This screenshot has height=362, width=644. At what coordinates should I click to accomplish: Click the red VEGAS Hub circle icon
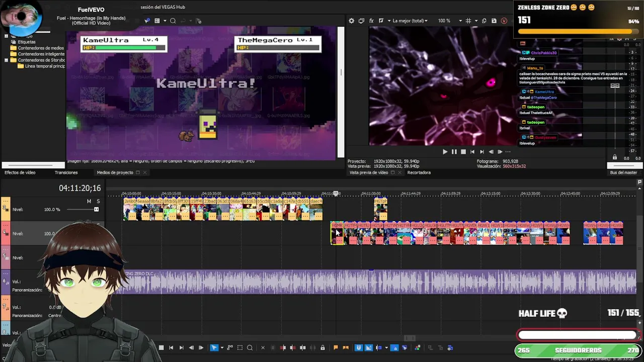(x=504, y=21)
